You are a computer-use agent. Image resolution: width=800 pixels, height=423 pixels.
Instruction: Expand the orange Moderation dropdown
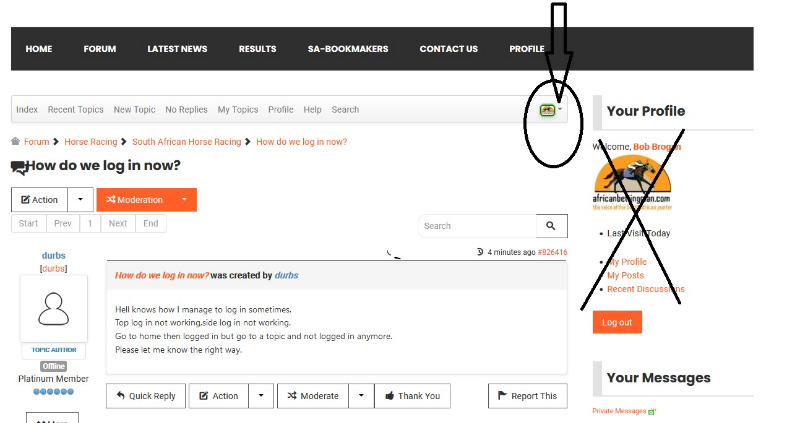pos(184,200)
